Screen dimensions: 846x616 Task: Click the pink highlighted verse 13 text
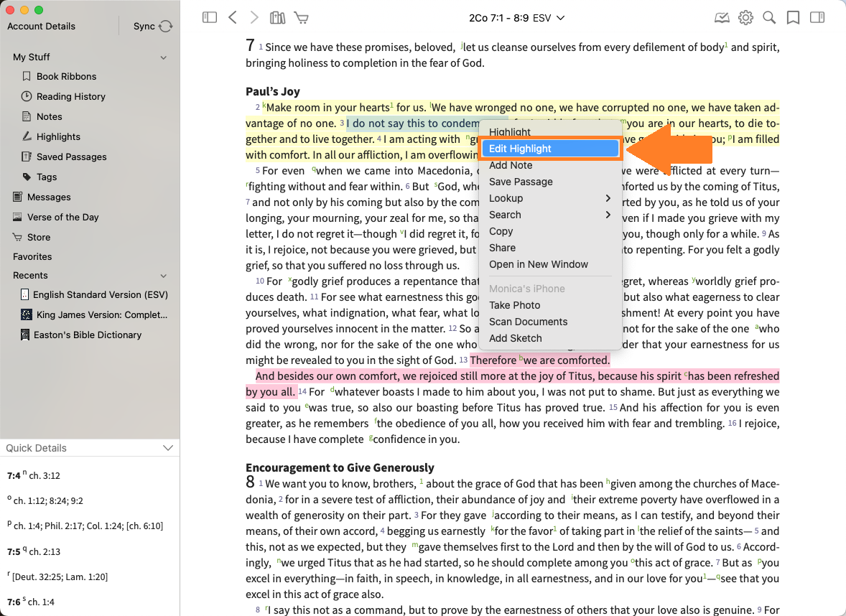point(517,376)
